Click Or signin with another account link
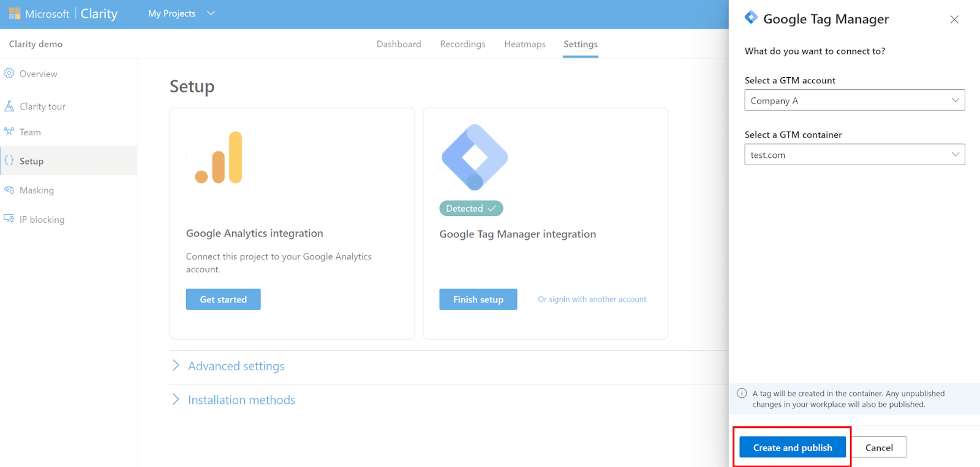The width and height of the screenshot is (980, 467). [592, 299]
